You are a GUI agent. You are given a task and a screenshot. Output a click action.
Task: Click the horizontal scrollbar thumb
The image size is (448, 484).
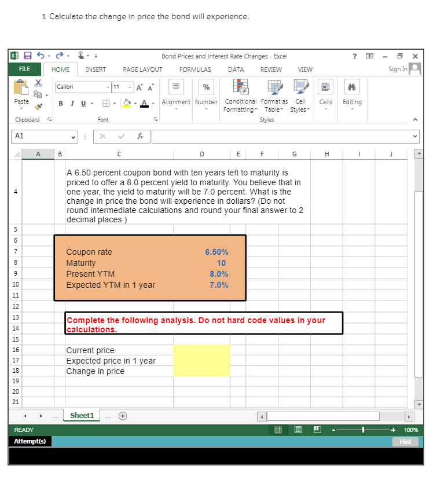point(323,416)
